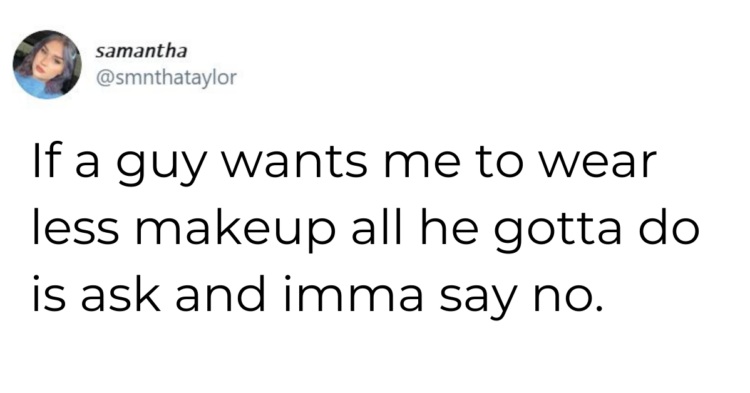750x393 pixels.
Task: Click the word 'and' in last line
Action: click(221, 294)
